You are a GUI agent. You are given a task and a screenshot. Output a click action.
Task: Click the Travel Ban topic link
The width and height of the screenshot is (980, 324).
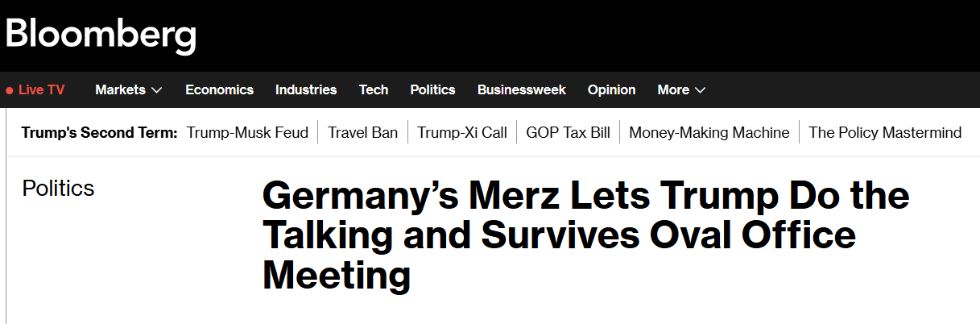coord(362,133)
